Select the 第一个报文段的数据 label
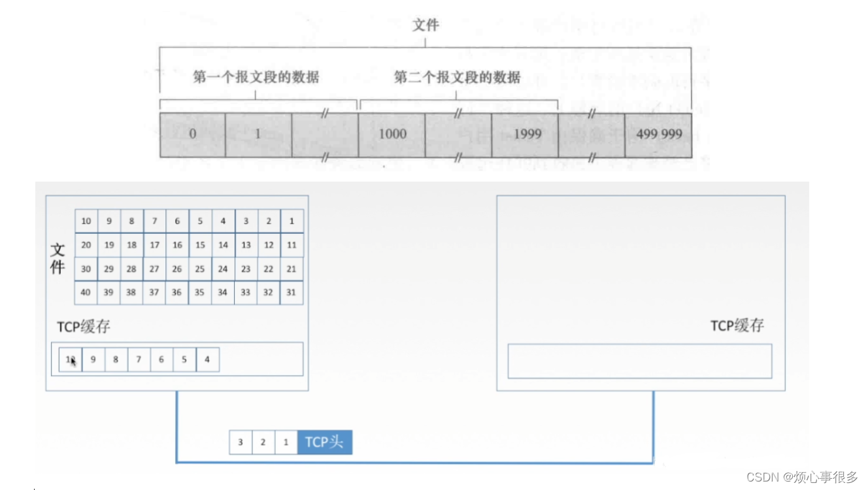Screen dimensions: 868x490 [x=256, y=77]
